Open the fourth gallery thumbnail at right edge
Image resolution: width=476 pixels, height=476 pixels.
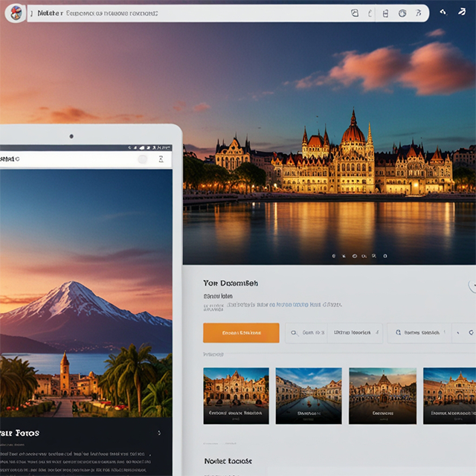pos(449,396)
